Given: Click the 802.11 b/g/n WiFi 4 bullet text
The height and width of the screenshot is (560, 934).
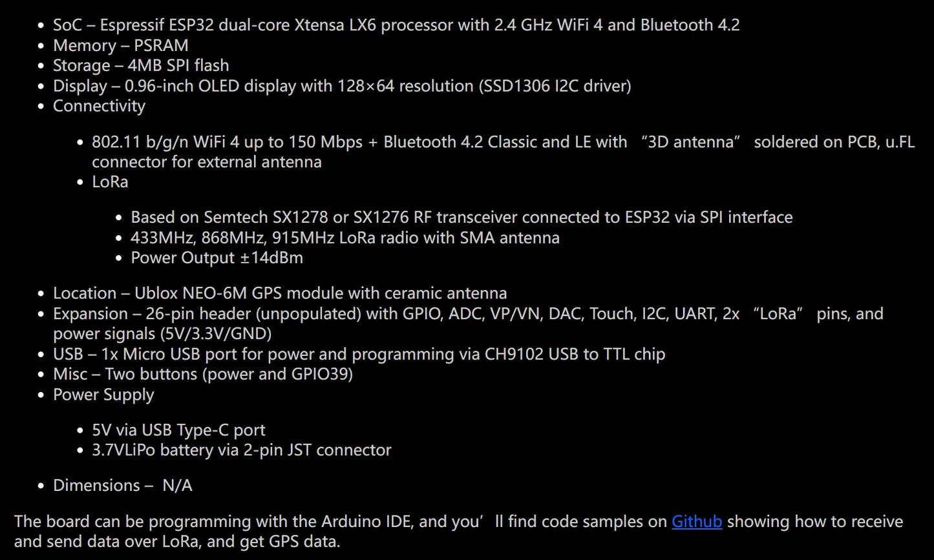Looking at the screenshot, I should pos(504,152).
